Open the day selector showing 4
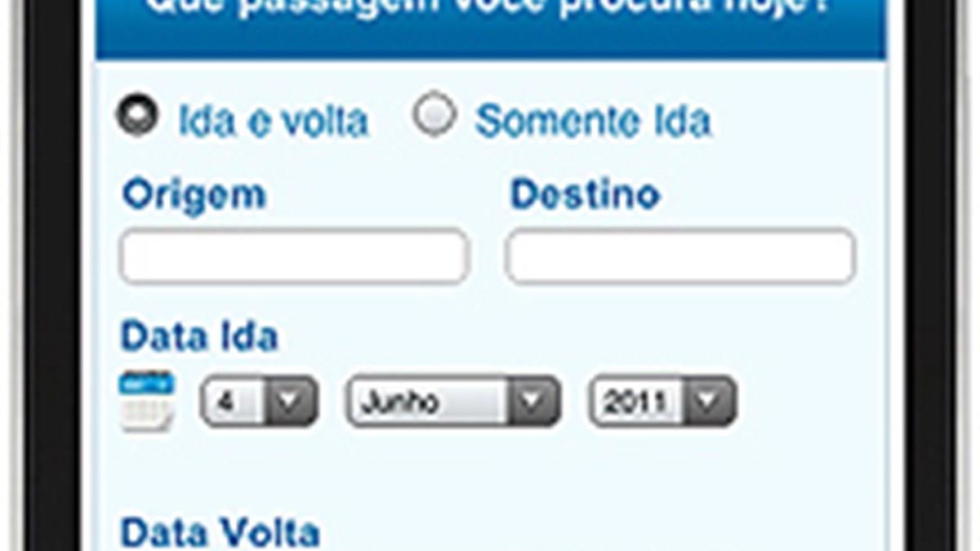980x551 pixels. (x=258, y=402)
